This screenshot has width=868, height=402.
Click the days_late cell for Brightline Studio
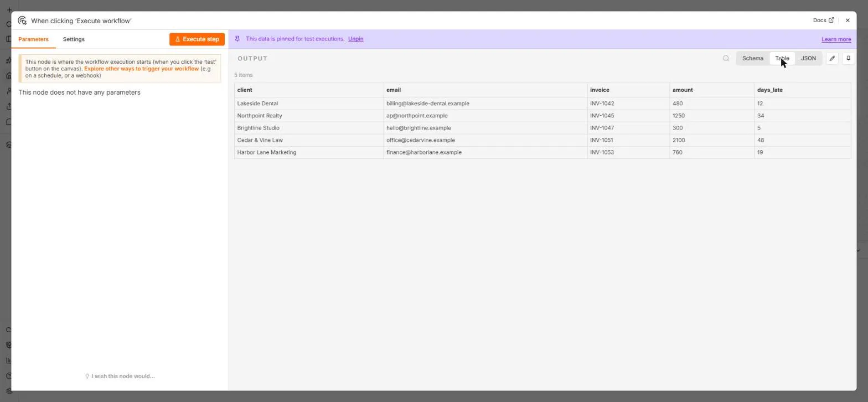click(802, 128)
